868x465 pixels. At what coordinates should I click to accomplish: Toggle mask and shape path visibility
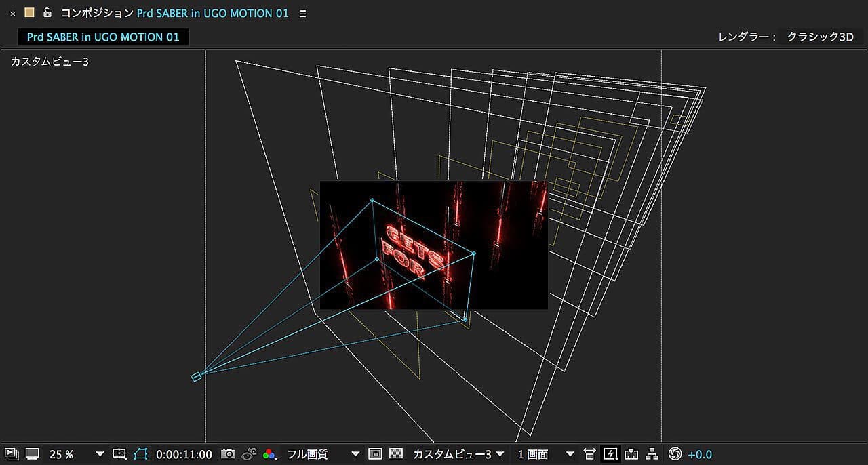[x=140, y=453]
